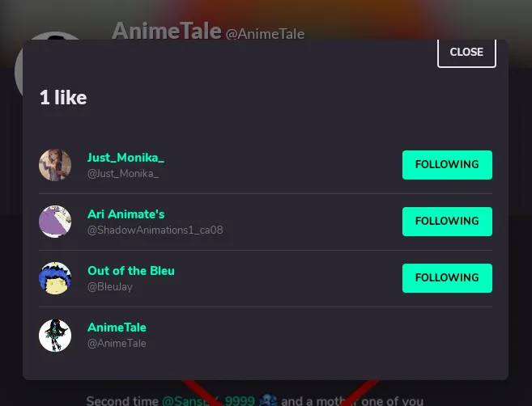
Task: Open Ari Animate's profile avatar
Action: (55, 222)
